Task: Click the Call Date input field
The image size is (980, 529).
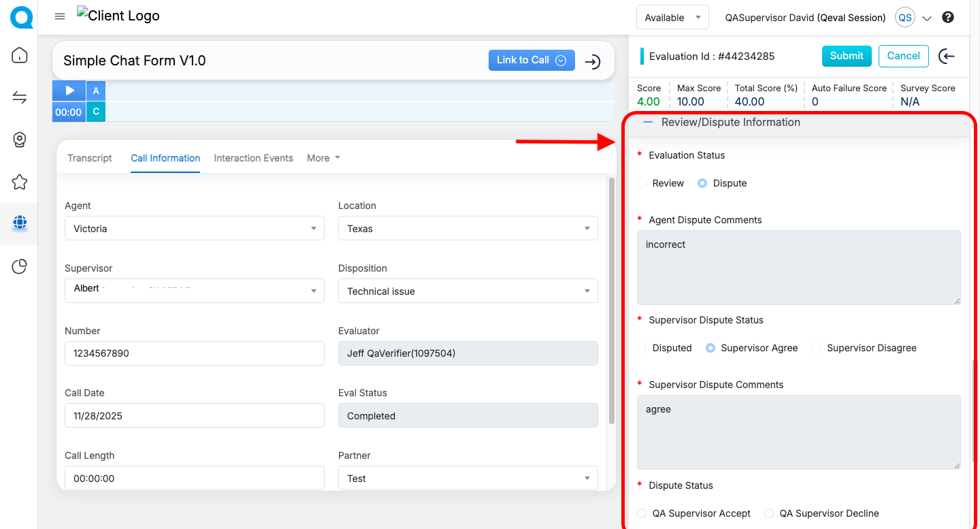Action: coord(194,416)
